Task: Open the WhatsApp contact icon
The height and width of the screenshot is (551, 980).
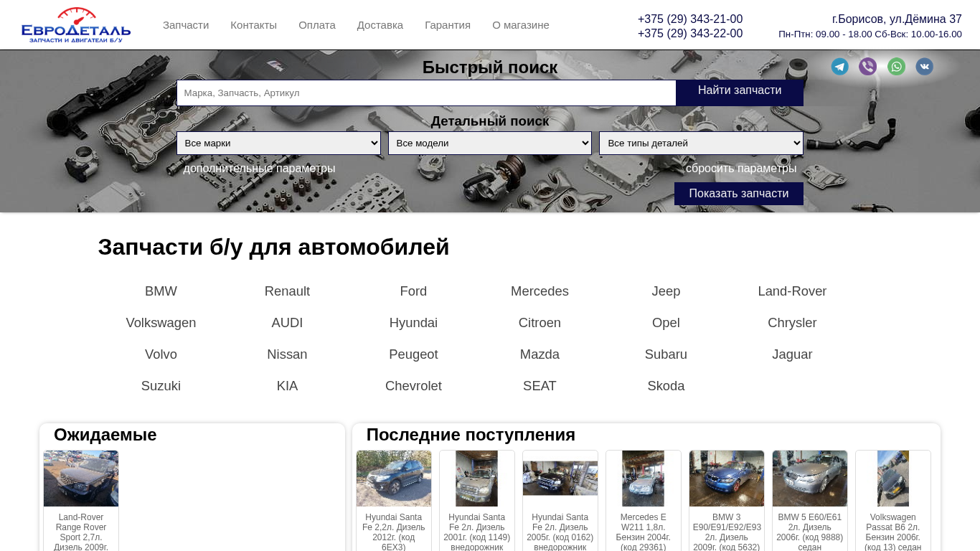Action: point(896,67)
